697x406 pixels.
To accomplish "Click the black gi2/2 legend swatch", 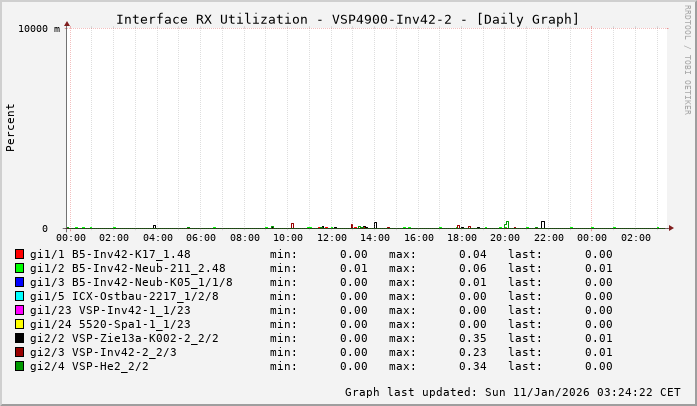I will tap(20, 338).
